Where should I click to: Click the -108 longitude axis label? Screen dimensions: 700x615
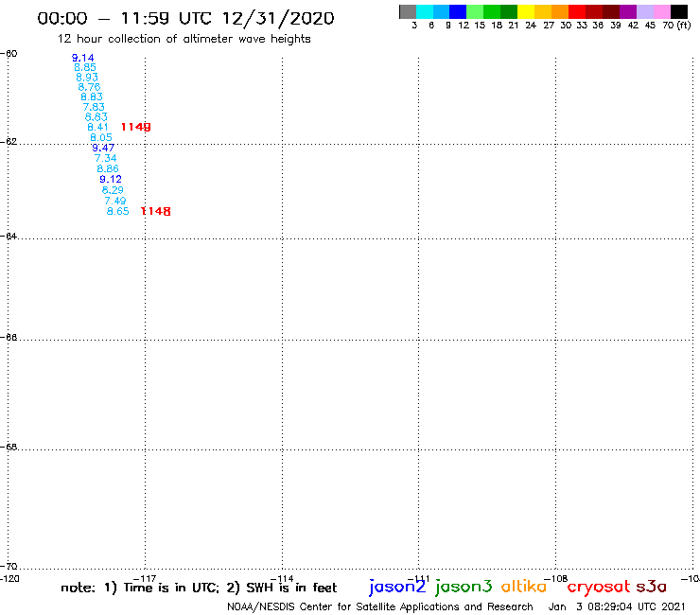click(x=556, y=579)
